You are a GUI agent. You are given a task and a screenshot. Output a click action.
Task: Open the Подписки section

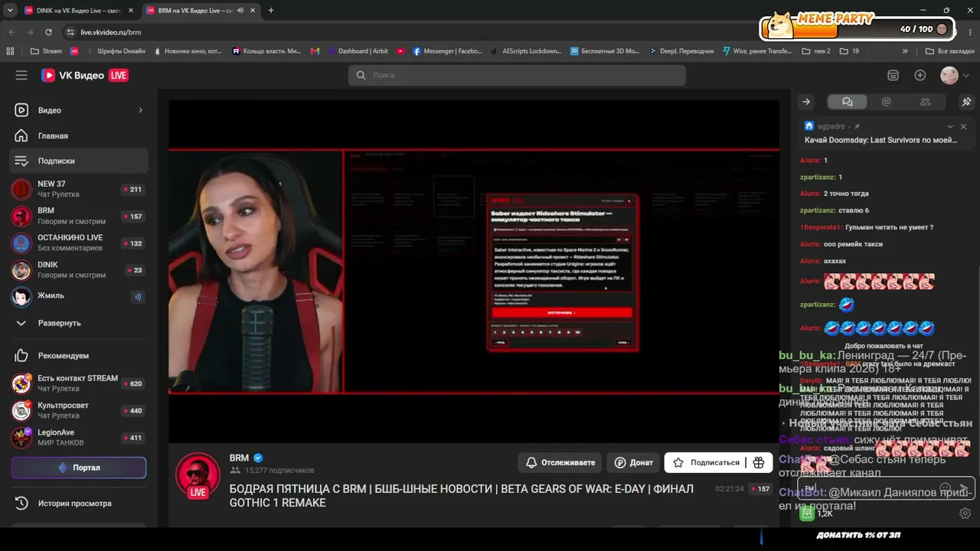click(x=78, y=161)
